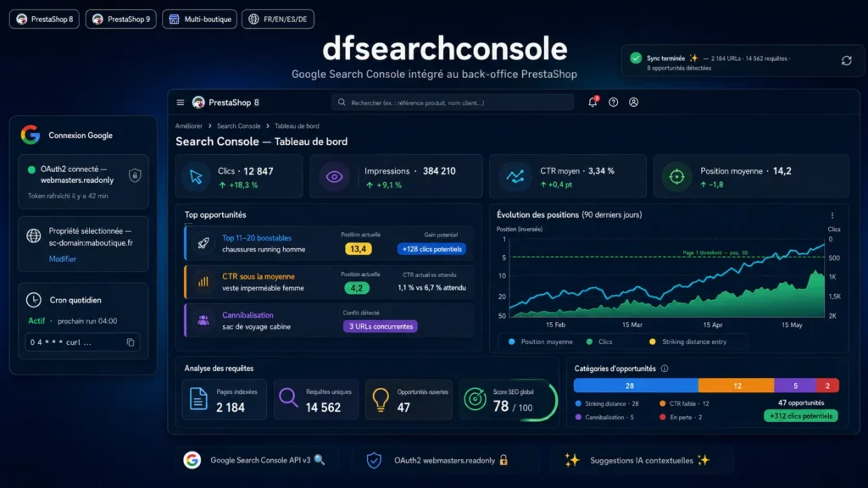Click the shield icon next to OAuth2 webmasters.readonly footer
Screen dimensions: 868x488
point(374,460)
